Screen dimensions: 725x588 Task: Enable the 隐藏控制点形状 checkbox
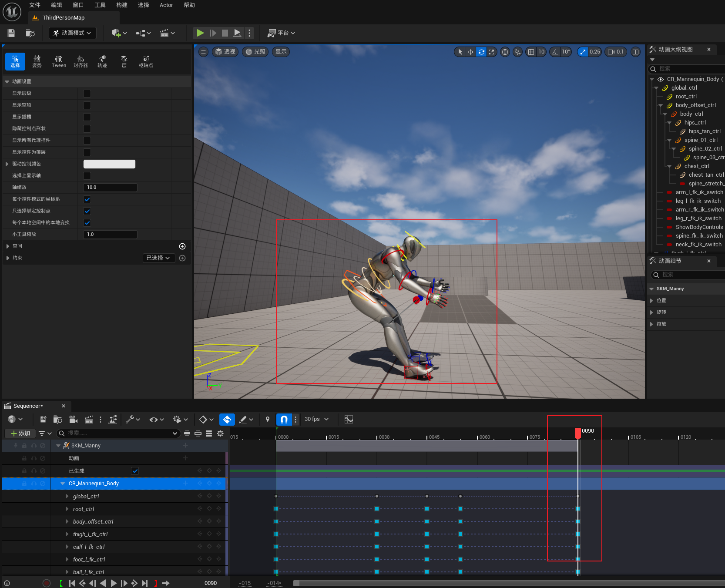point(87,129)
